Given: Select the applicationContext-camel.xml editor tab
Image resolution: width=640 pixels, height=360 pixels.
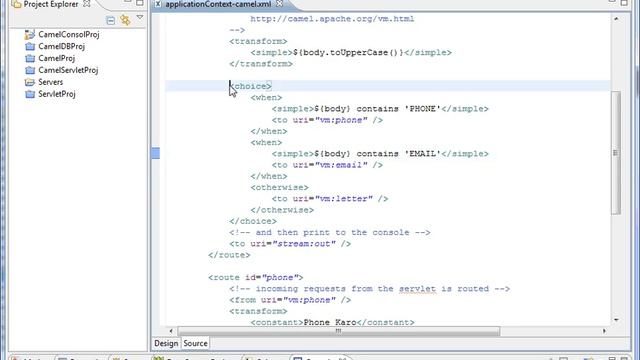Looking at the screenshot, I should click(218, 4).
